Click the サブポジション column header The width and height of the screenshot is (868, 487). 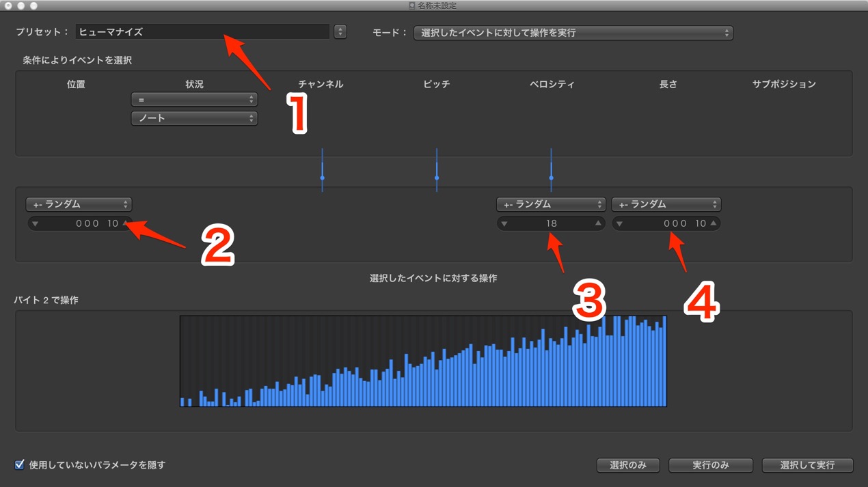784,84
